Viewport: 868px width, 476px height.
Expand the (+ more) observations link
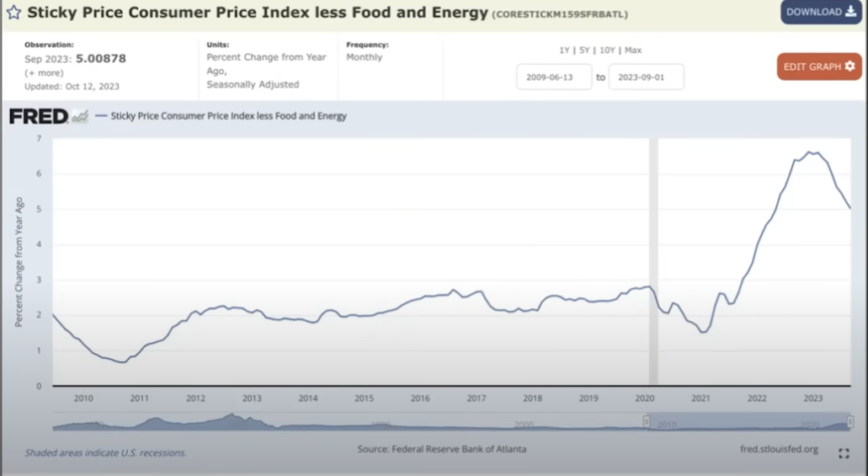44,72
